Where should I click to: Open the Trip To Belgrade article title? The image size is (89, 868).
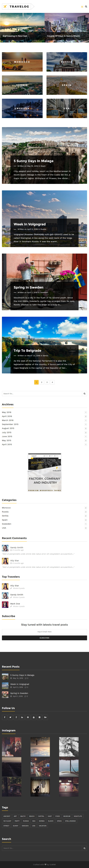click(27, 350)
